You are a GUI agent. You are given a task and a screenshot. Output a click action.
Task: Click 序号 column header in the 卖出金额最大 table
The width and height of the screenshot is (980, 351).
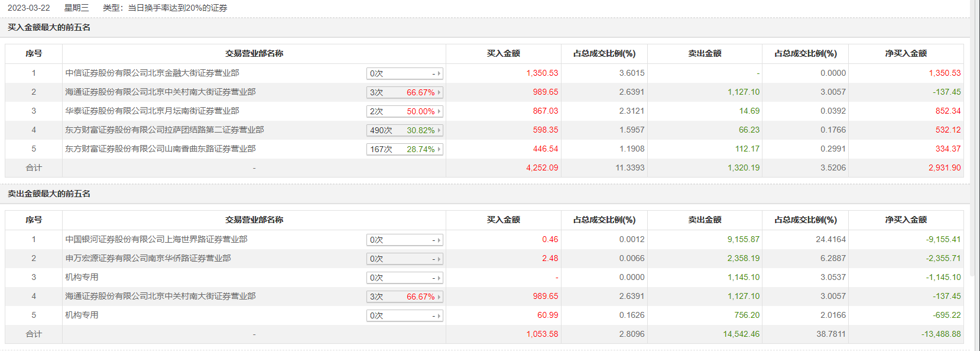point(34,220)
